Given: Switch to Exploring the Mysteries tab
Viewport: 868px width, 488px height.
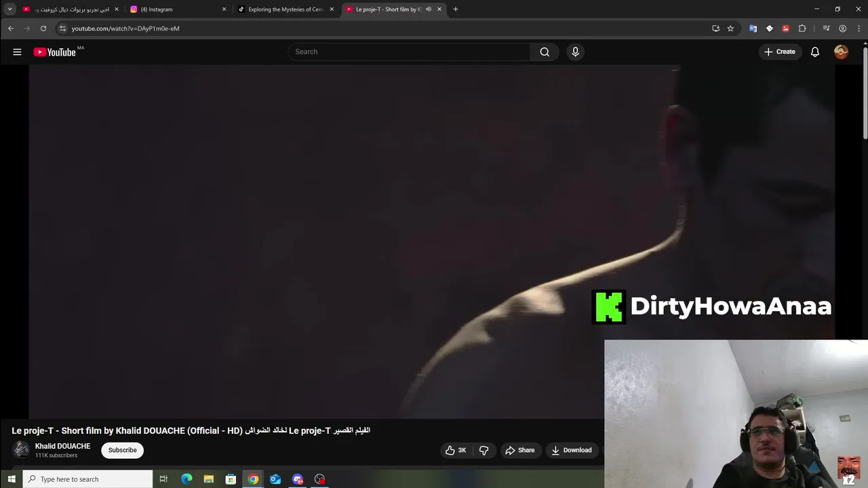Looking at the screenshot, I should click(x=286, y=9).
